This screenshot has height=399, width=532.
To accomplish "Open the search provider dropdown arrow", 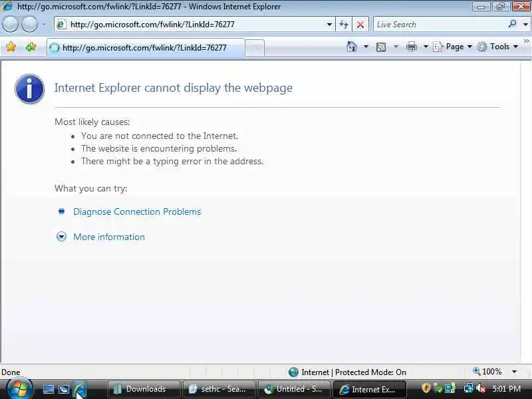I will [x=525, y=25].
